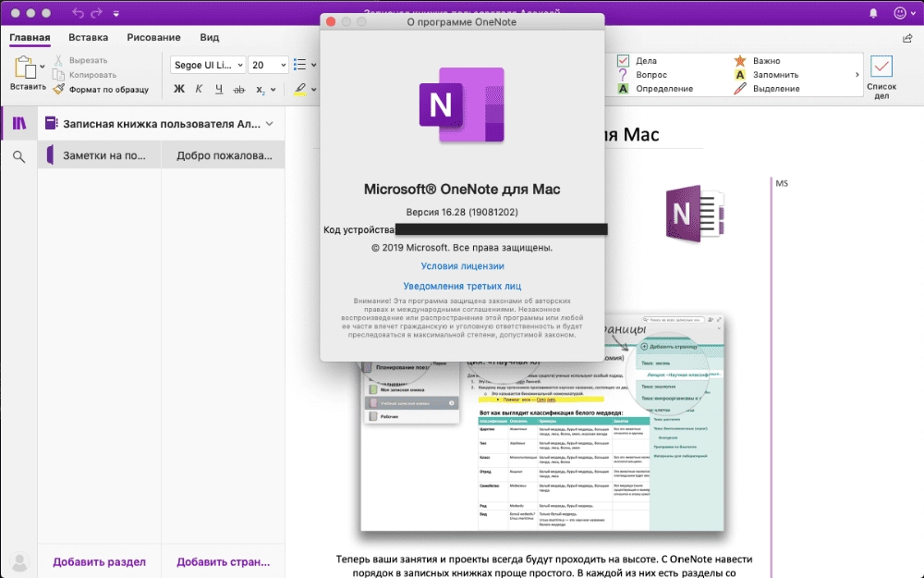Expand the paste options arrow
Image resolution: width=924 pixels, height=578 pixels.
click(43, 67)
